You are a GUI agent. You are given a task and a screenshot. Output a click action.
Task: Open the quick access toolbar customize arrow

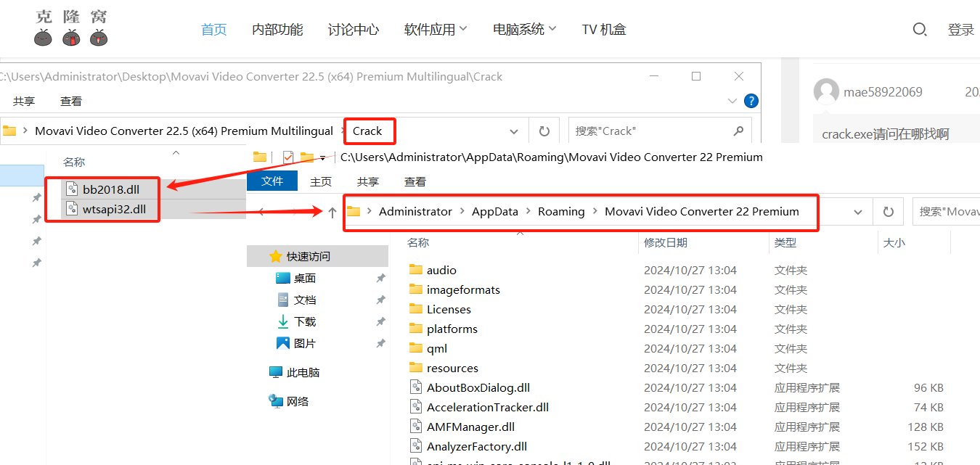tap(322, 157)
